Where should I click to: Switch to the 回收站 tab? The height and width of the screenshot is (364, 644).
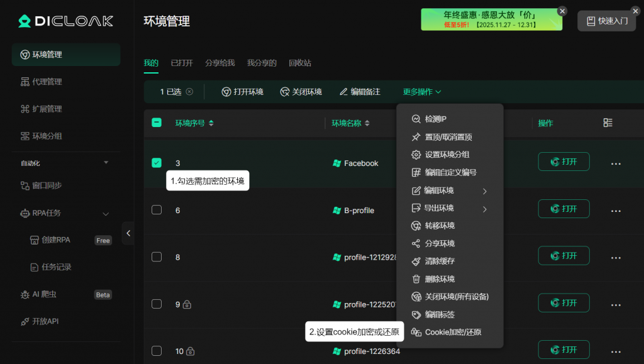(300, 63)
